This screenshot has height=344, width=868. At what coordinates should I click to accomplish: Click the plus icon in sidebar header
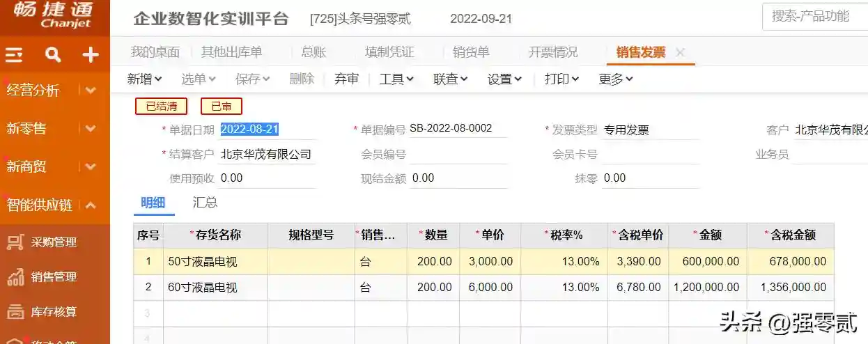(91, 55)
